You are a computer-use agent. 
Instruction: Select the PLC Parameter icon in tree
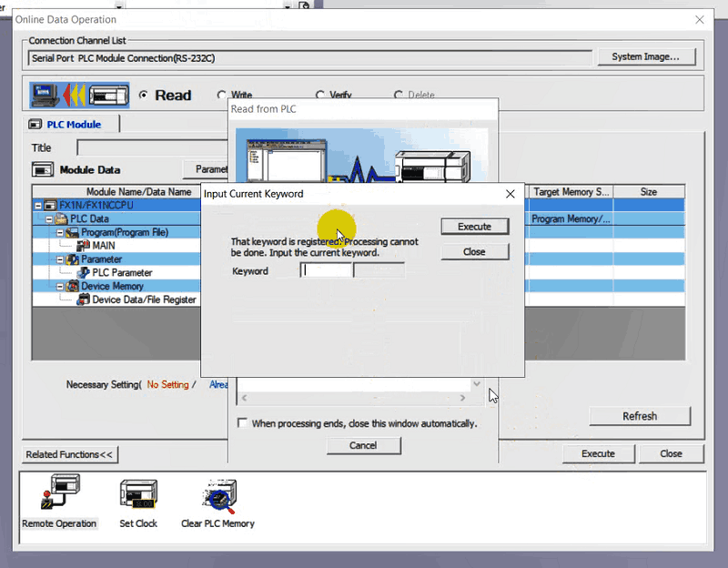click(x=84, y=272)
